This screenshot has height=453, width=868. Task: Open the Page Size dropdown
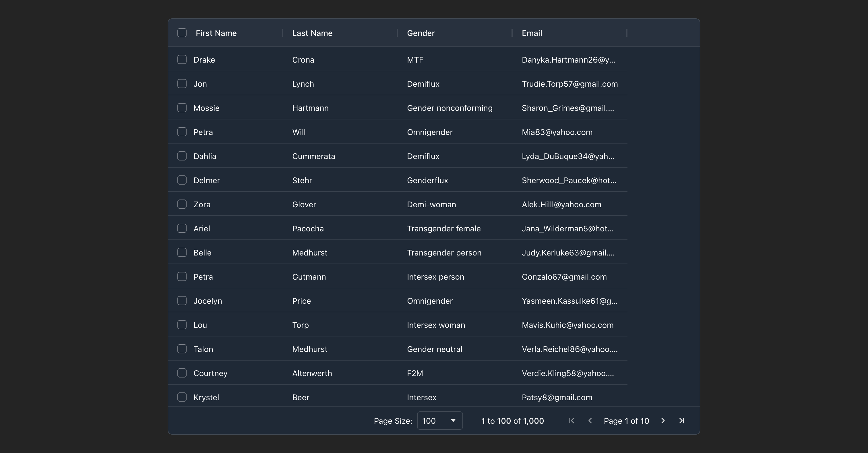tap(439, 421)
